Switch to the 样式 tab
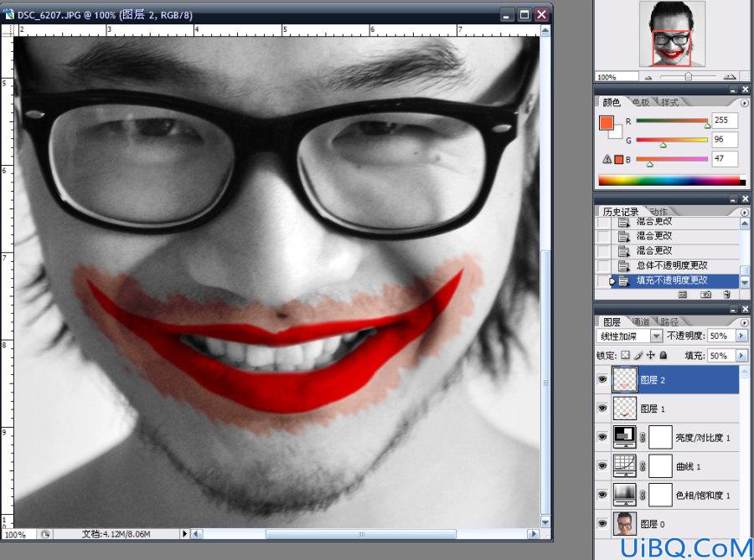Screen dimensions: 754x560 [669, 102]
